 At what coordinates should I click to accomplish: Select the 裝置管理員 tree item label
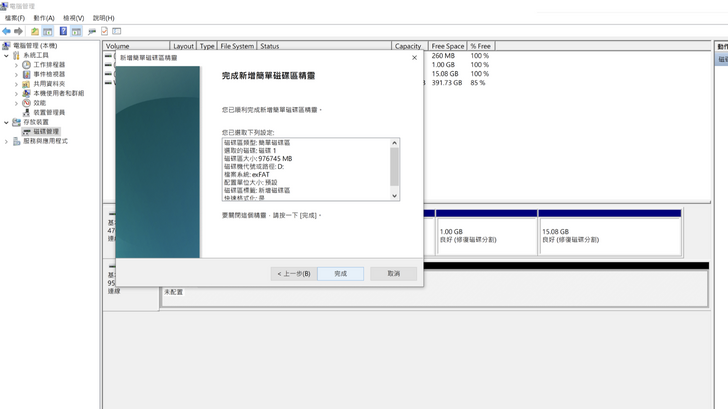click(x=49, y=112)
